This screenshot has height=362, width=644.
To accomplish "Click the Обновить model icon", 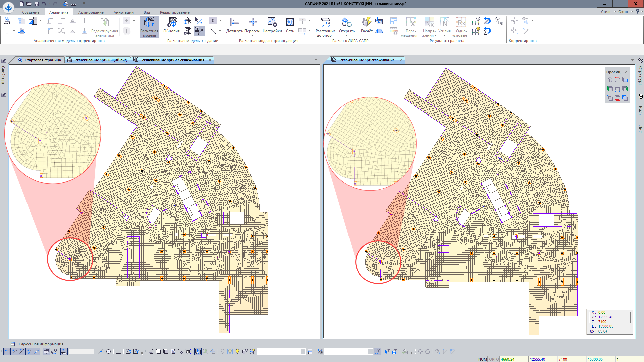I will (172, 23).
